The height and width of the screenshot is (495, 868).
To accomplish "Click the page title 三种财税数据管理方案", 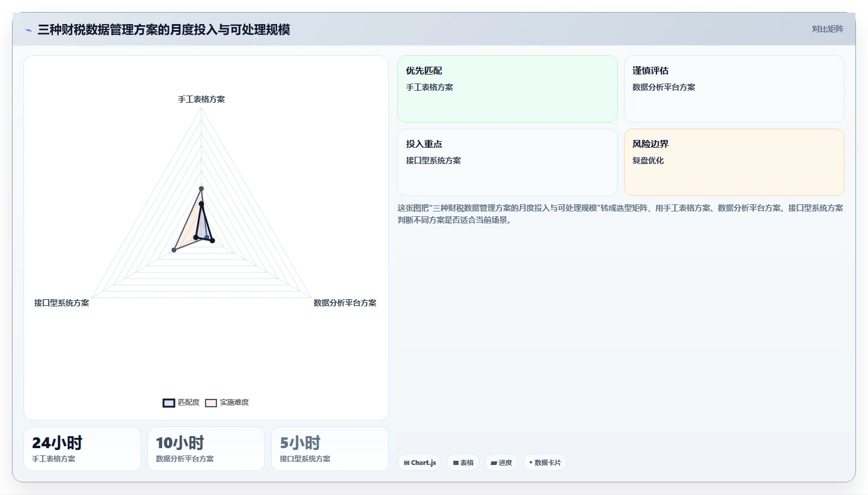I will pos(164,29).
